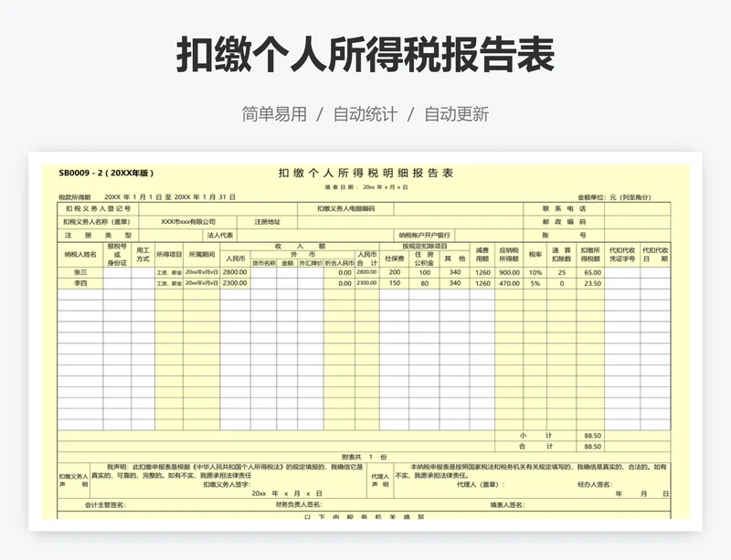Click the name cell '张三'
The height and width of the screenshot is (560, 731).
coord(80,272)
